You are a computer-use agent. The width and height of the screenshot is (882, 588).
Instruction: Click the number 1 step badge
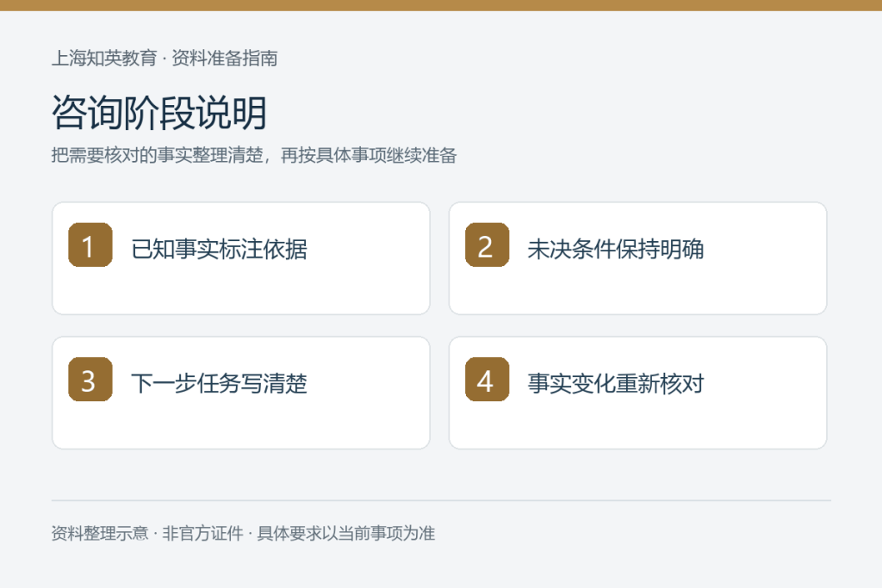(x=90, y=244)
